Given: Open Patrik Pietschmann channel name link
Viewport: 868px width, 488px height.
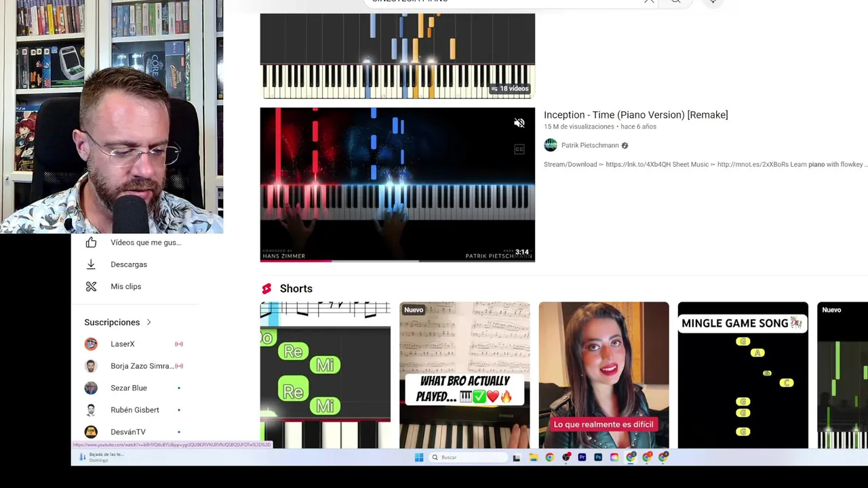Looking at the screenshot, I should (x=590, y=146).
